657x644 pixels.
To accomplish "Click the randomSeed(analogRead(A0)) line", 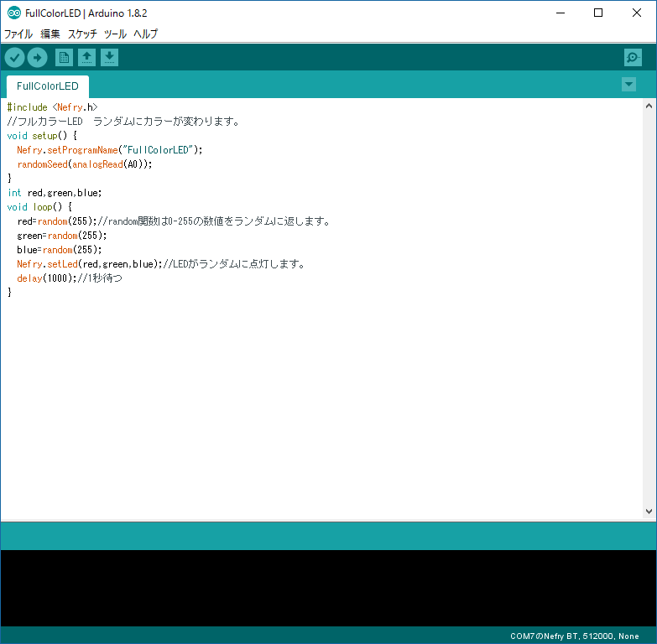I will point(85,164).
